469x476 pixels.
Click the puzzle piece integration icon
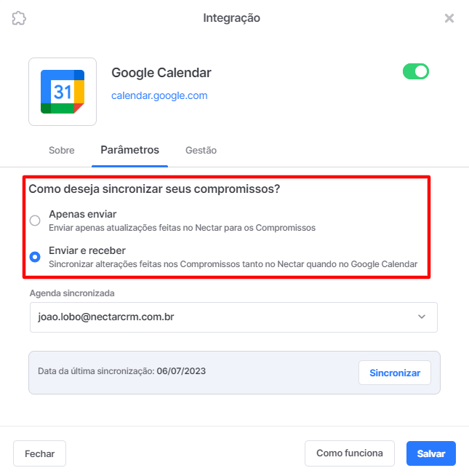point(19,18)
